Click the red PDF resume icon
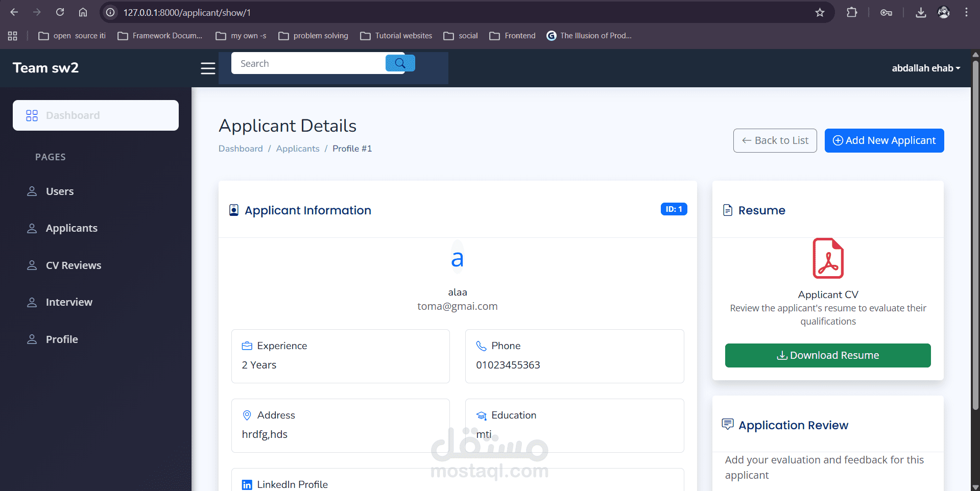This screenshot has height=491, width=980. [828, 258]
